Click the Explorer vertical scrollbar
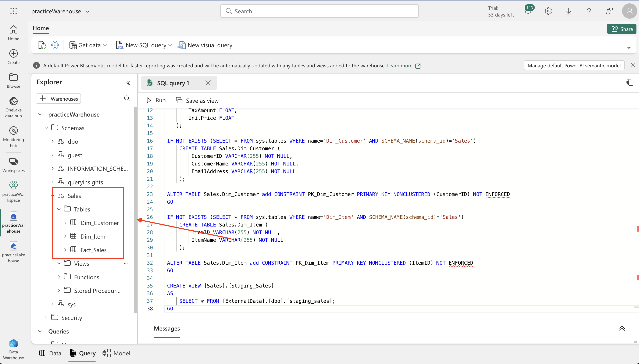 [x=135, y=210]
